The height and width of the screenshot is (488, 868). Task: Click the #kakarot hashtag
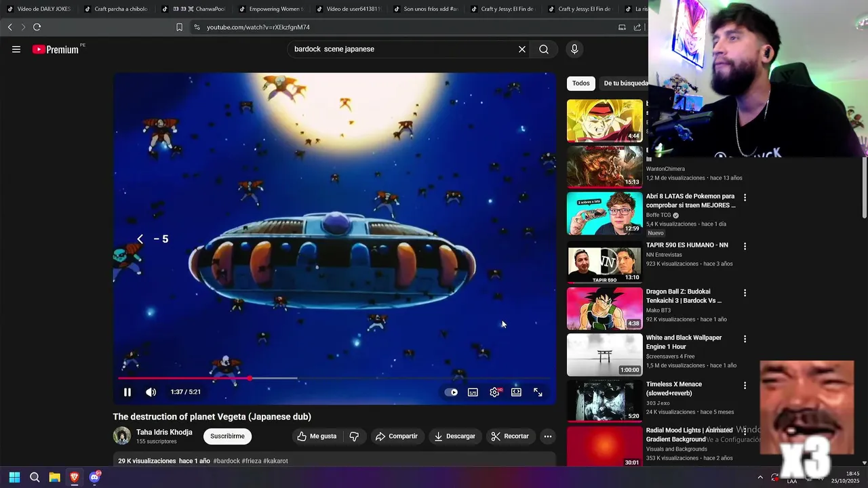coord(275,461)
